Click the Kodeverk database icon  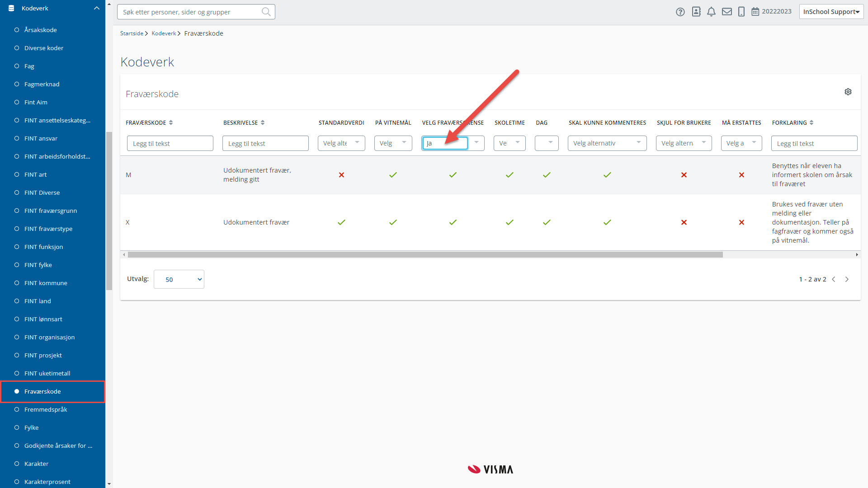click(11, 8)
